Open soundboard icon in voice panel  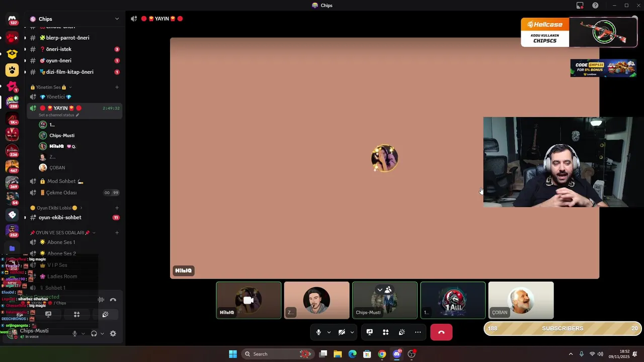tap(105, 314)
